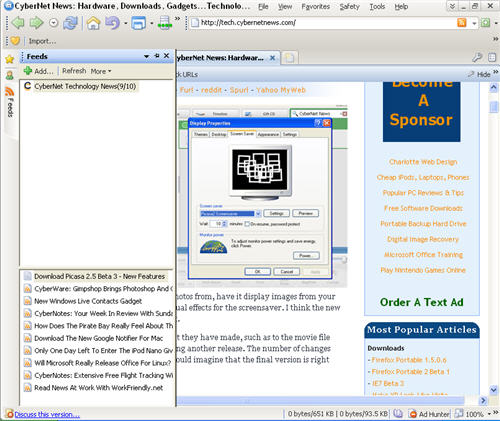Click the heart favorites icon on favorites bar
This screenshot has width=500, height=421.
pyautogui.click(x=15, y=41)
